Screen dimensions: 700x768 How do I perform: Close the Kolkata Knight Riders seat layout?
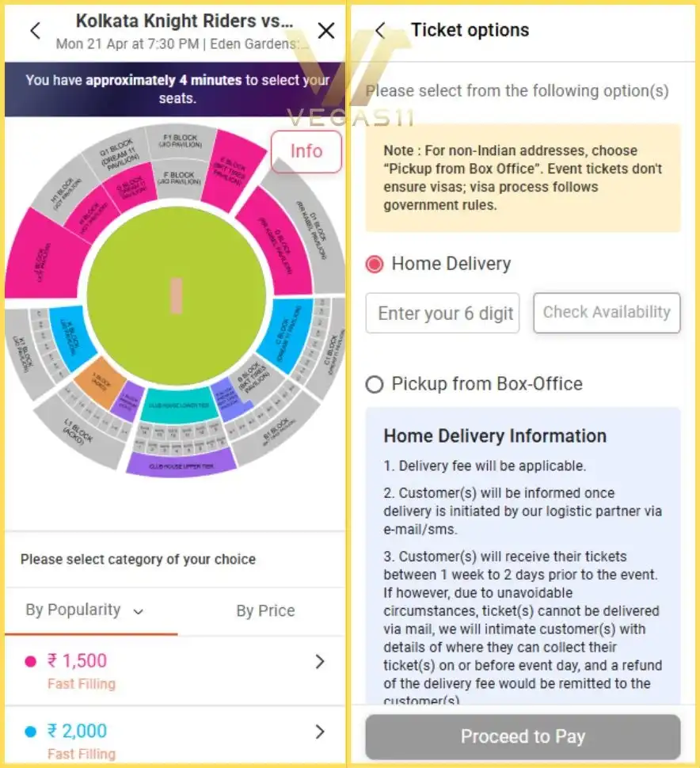tap(325, 31)
